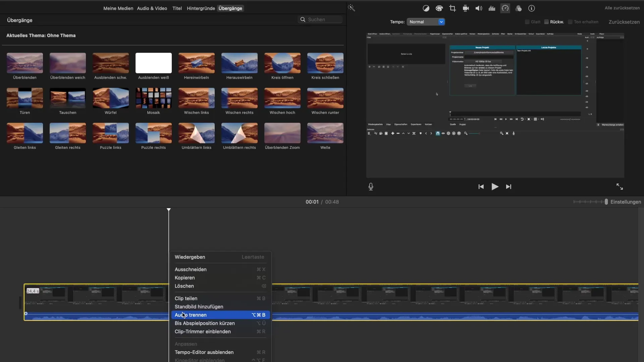Select the crop tool icon

452,8
